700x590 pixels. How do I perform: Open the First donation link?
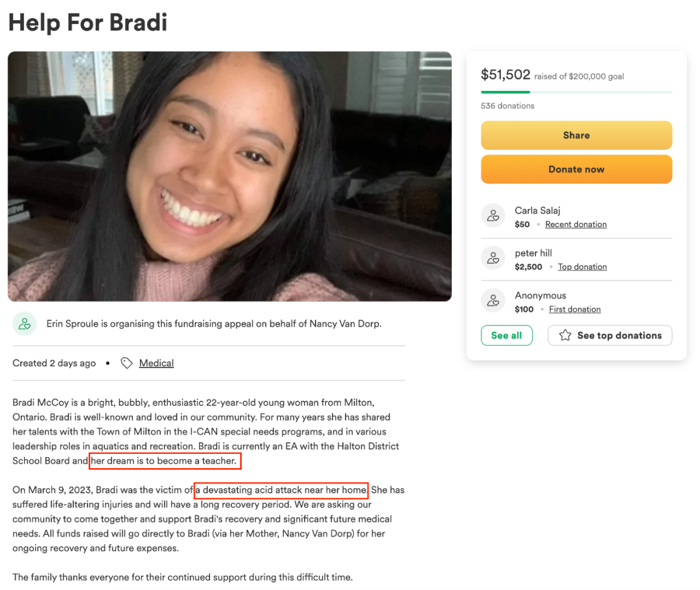[574, 309]
